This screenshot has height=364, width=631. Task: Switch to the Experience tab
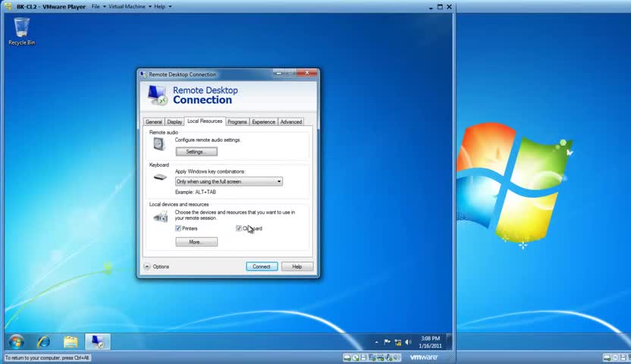pos(264,122)
